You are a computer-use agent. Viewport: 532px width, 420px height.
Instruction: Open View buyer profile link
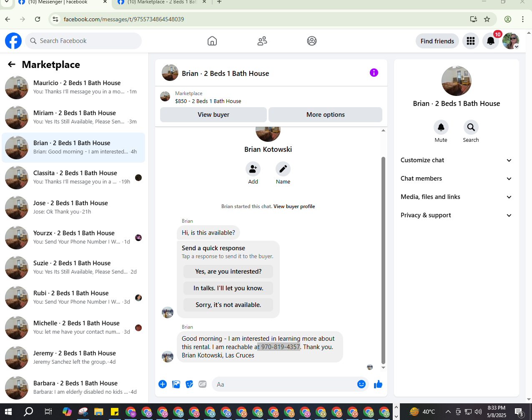click(x=294, y=206)
